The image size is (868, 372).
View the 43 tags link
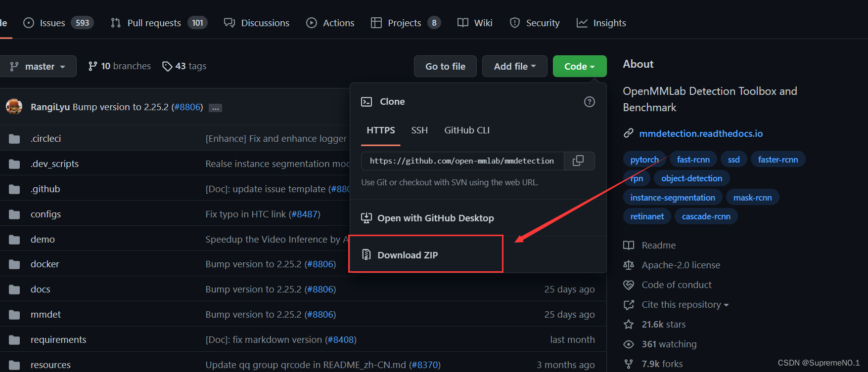pos(184,66)
